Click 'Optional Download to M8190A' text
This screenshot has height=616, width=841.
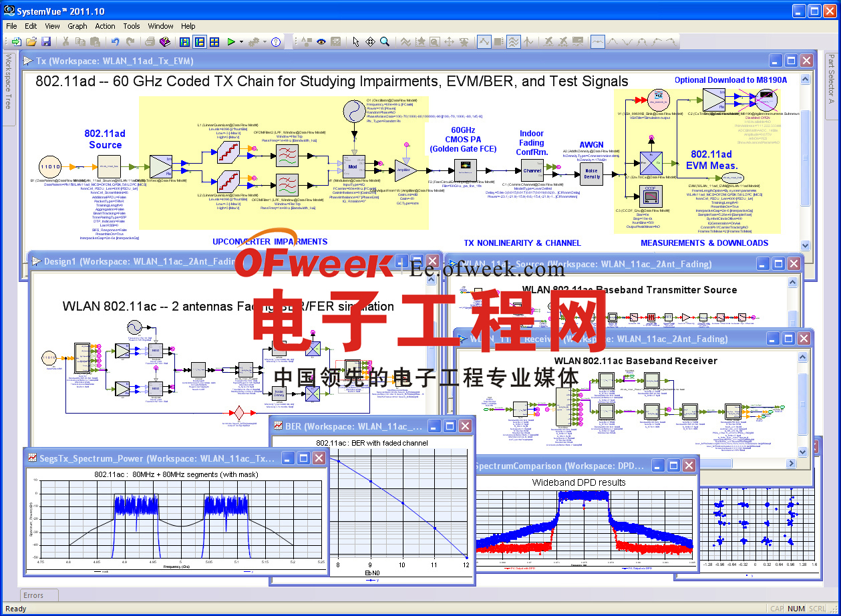point(731,80)
